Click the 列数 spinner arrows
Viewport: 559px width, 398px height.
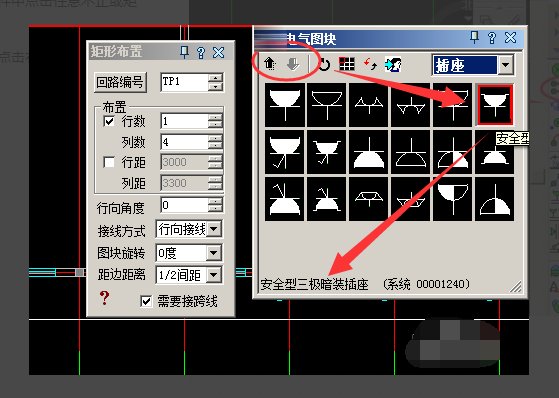(x=215, y=142)
